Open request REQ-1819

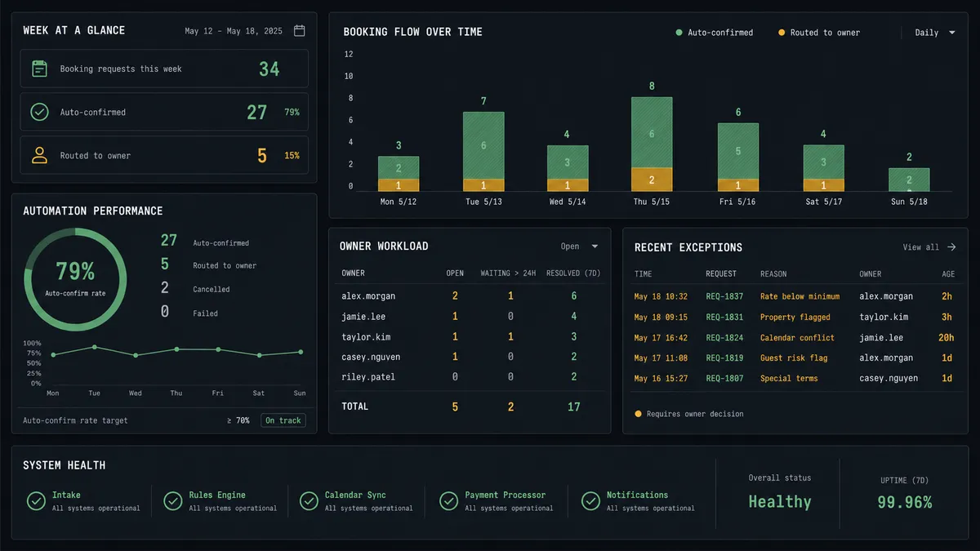pyautogui.click(x=724, y=358)
